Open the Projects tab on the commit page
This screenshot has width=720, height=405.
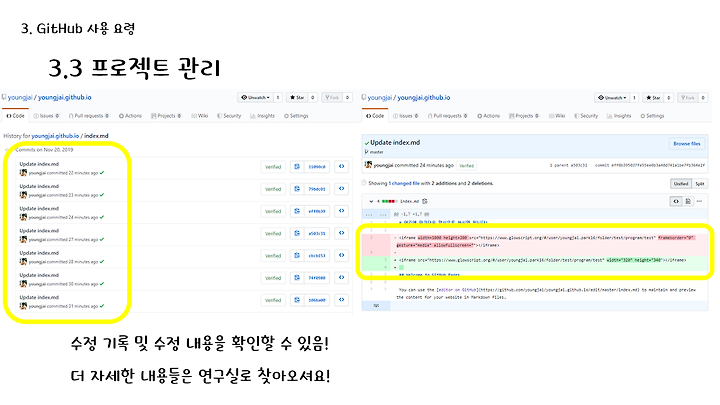[524, 116]
